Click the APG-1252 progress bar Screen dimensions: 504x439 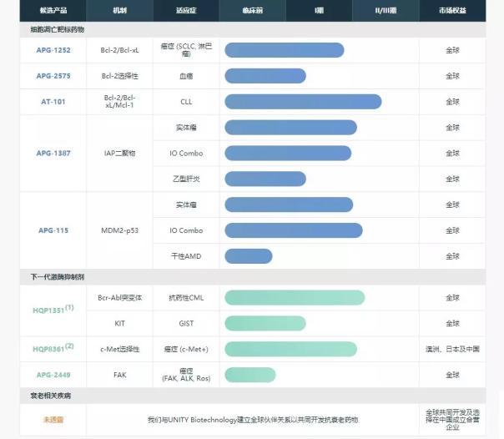pyautogui.click(x=285, y=50)
